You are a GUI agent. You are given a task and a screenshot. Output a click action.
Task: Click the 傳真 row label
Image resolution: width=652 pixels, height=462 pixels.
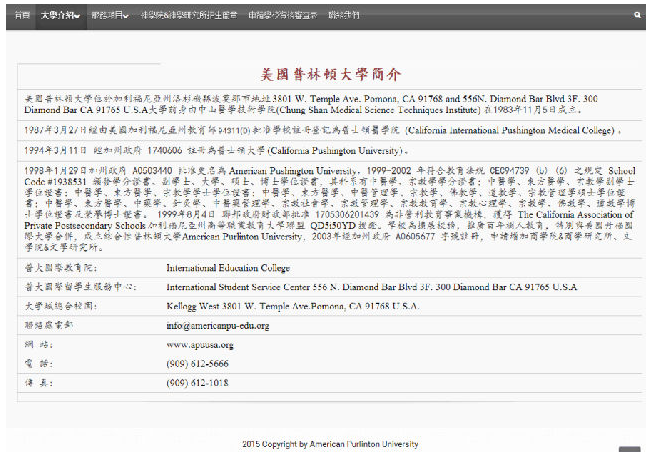click(39, 383)
